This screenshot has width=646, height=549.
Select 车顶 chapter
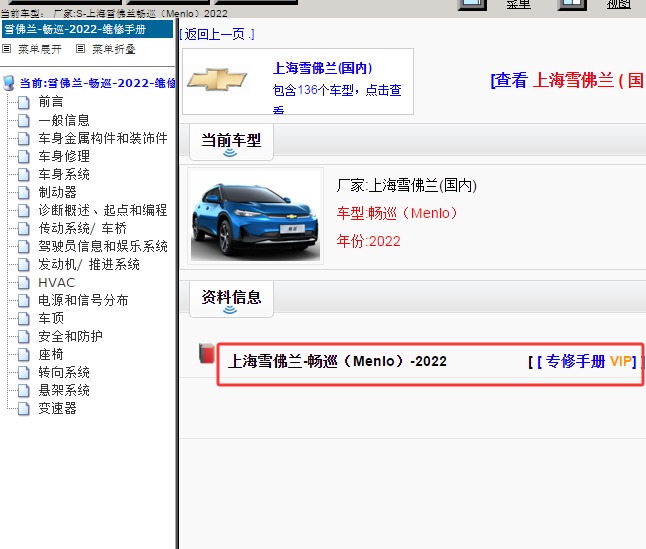51,318
